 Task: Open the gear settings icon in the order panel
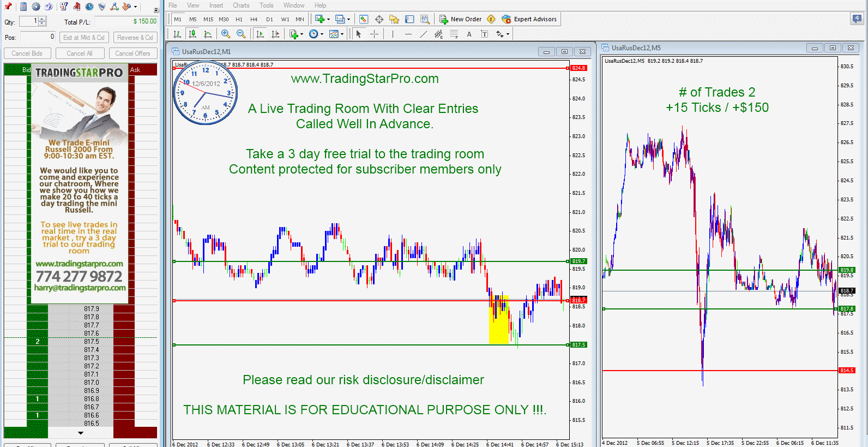[x=36, y=7]
